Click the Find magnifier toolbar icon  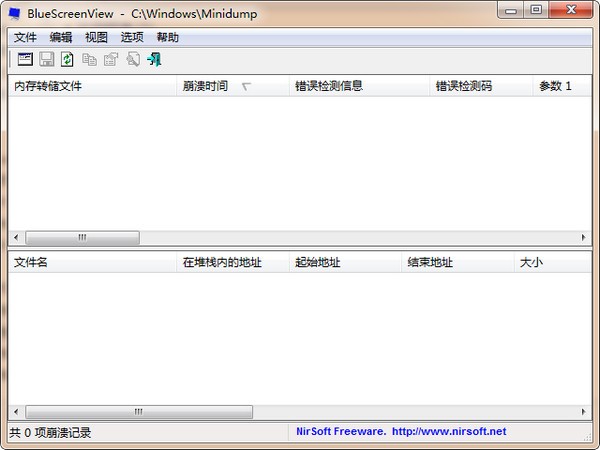point(133,60)
